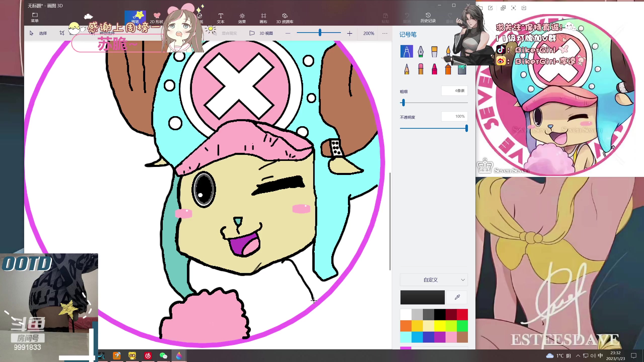Switch to the 画笔 brushes tab
Screen dimensions: 644x362
(x=135, y=18)
